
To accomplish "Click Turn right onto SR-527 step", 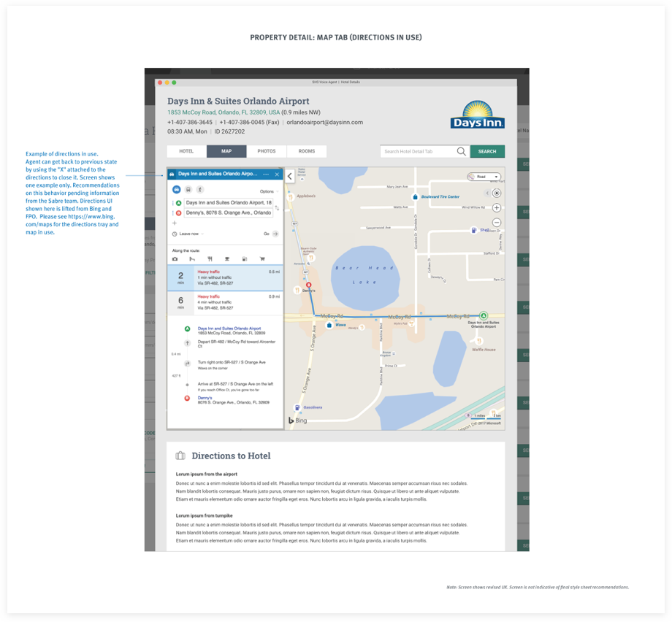I will pos(232,364).
